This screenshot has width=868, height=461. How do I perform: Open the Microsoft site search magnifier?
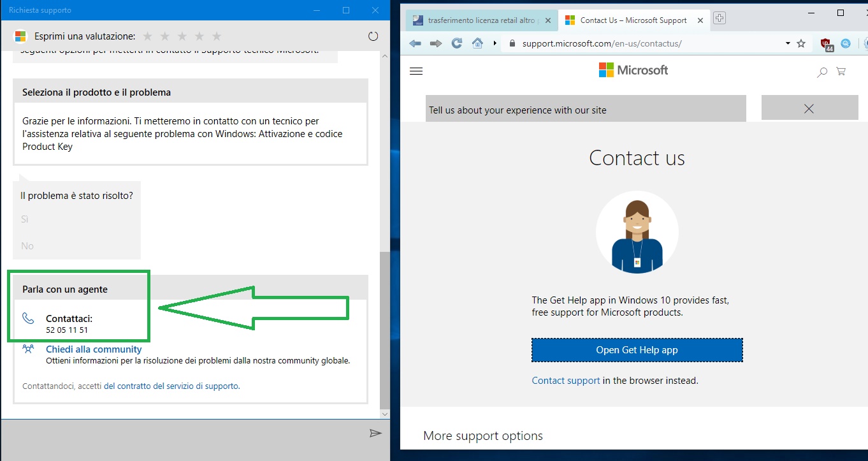pyautogui.click(x=822, y=72)
